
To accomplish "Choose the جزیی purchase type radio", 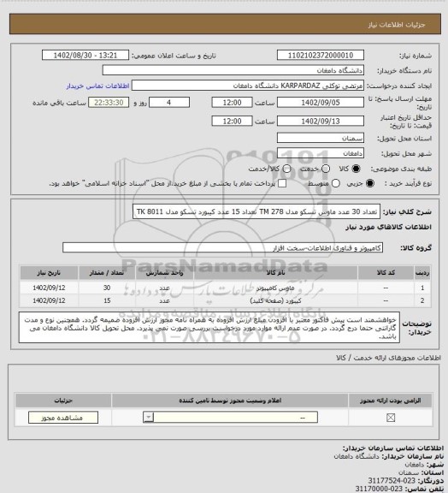I will point(370,183).
